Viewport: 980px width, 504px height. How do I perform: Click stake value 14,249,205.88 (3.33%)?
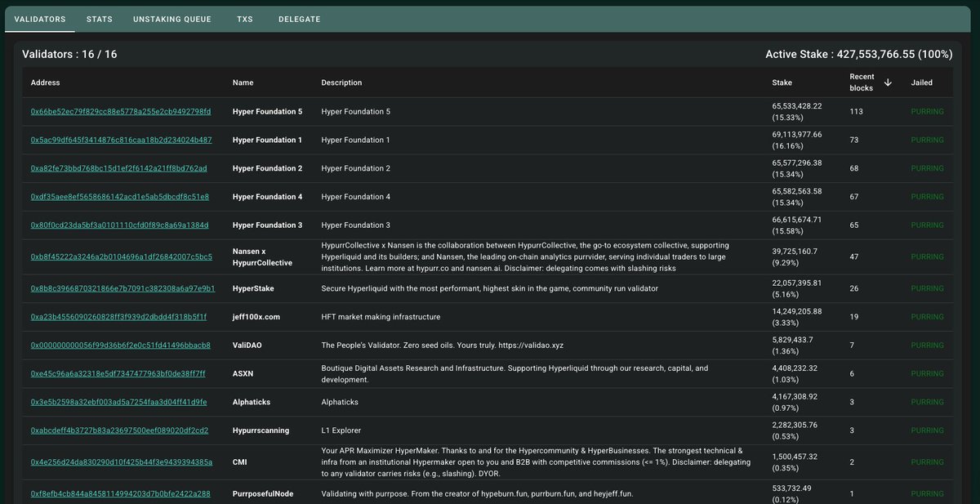(x=797, y=317)
